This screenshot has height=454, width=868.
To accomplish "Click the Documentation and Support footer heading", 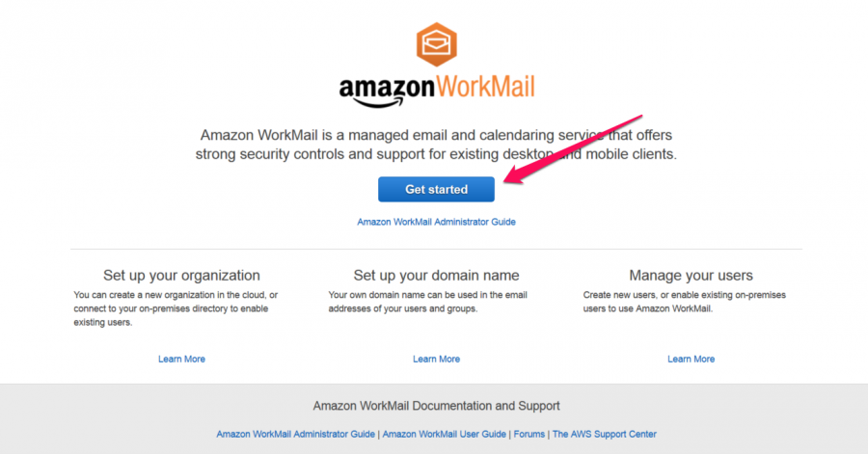I will [436, 406].
